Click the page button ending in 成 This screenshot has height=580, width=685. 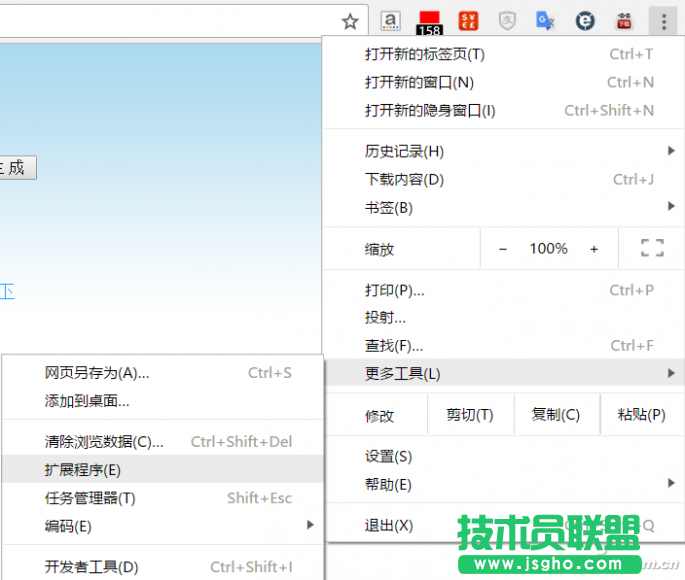[17, 168]
